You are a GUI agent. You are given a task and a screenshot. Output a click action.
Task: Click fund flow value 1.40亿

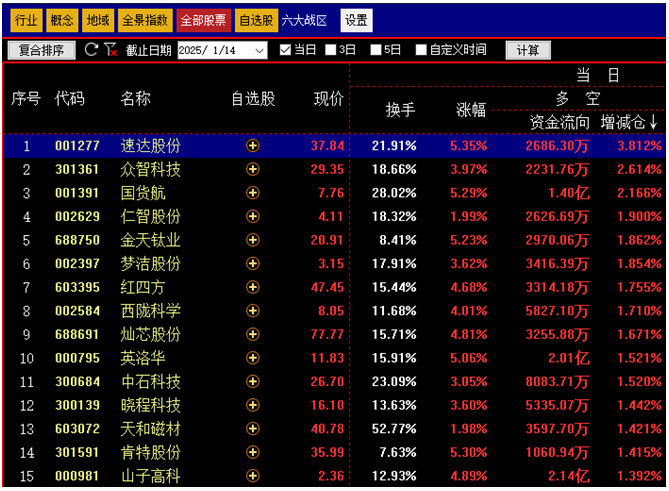pos(569,193)
